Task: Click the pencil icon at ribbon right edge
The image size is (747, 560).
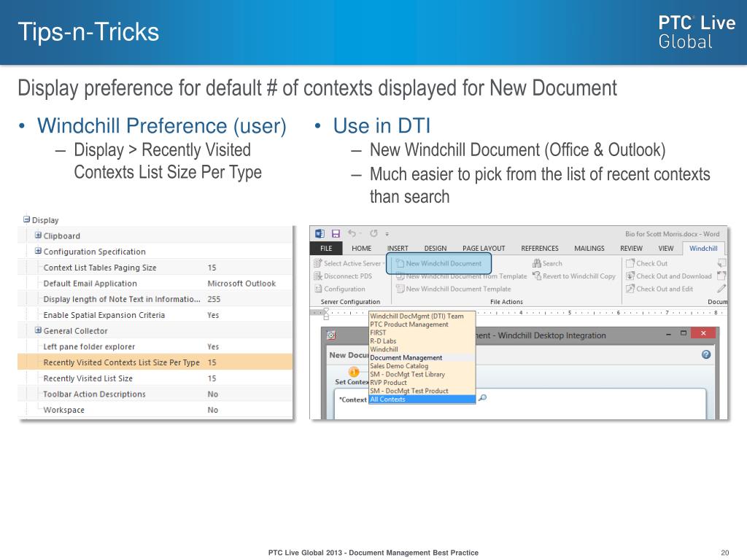Action: point(721,289)
